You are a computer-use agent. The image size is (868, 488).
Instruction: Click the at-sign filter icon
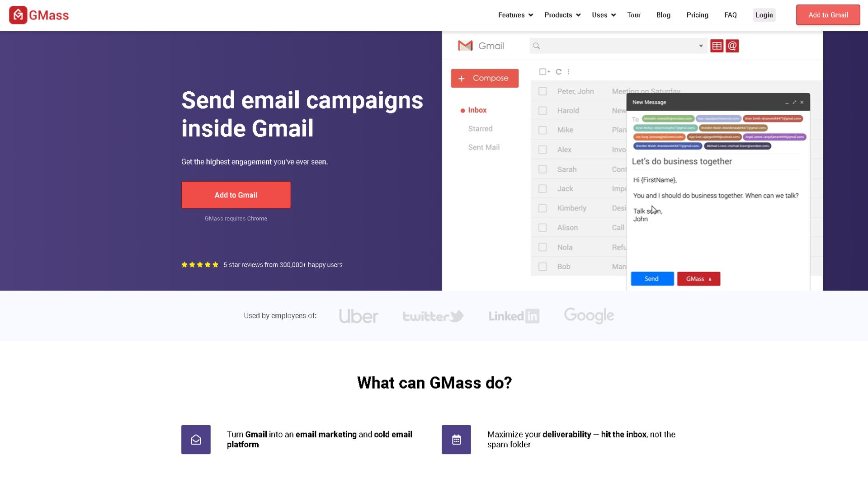(x=732, y=45)
